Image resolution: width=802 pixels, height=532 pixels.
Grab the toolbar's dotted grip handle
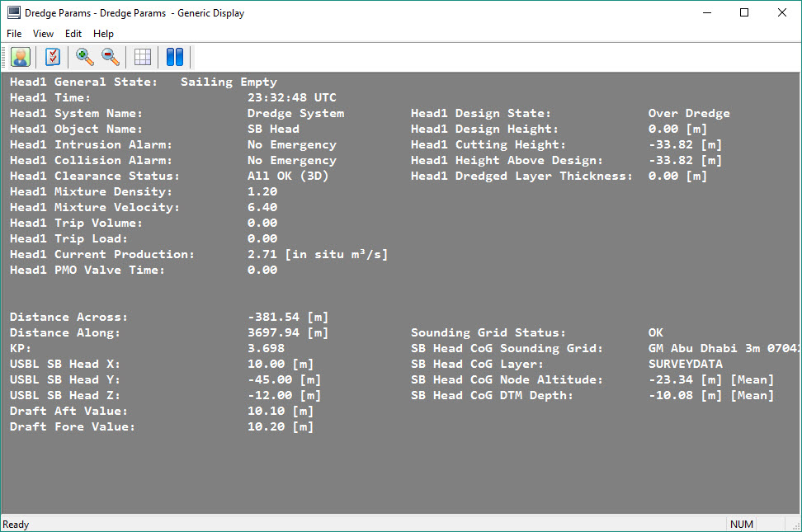pyautogui.click(x=5, y=57)
